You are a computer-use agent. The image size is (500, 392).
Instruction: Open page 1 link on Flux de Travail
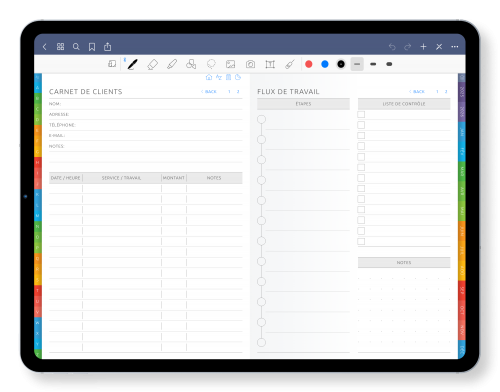coord(437,92)
